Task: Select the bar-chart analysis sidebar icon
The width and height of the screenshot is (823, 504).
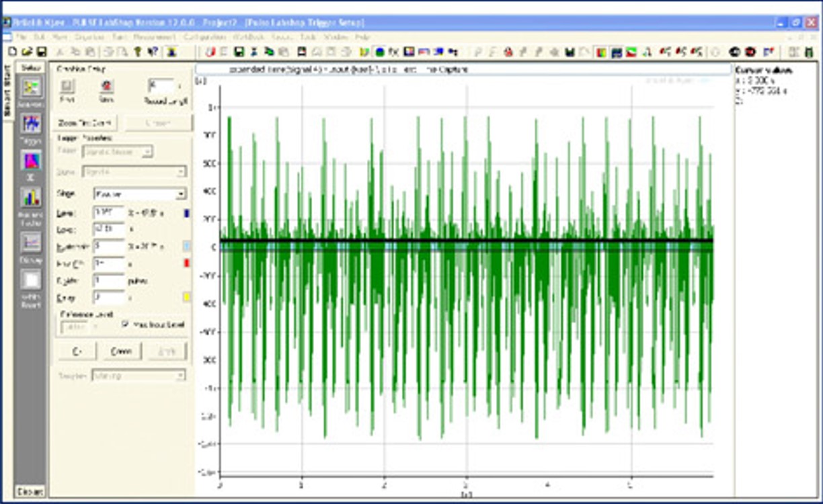Action: (32, 198)
